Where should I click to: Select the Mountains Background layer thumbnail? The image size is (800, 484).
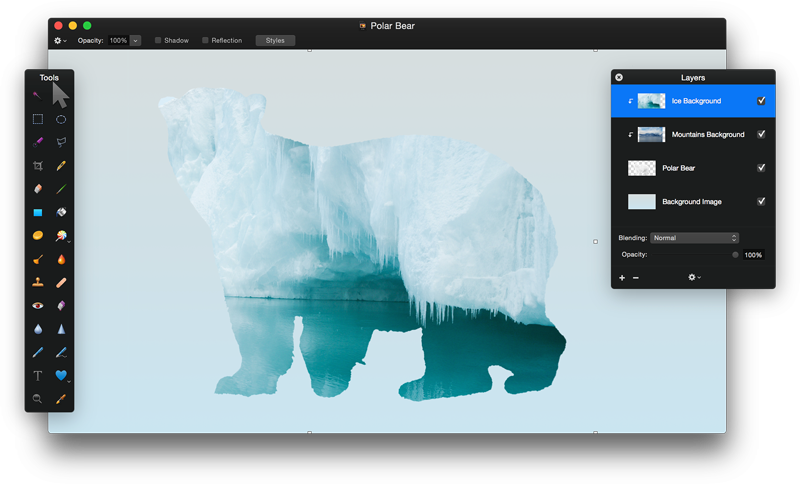(652, 134)
